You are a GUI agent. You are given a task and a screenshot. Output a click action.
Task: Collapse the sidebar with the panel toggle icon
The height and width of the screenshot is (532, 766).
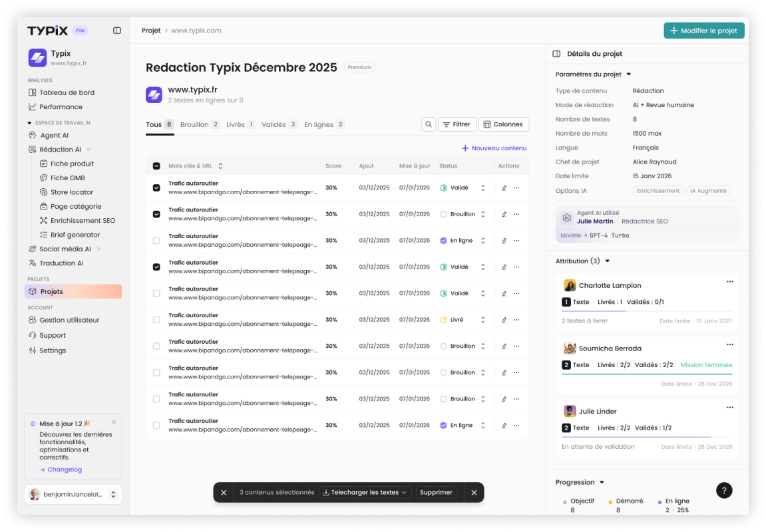pos(117,31)
